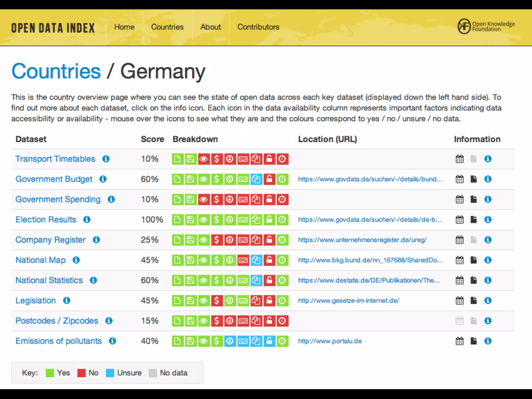Screen dimensions: 532x399
Task: Click blue download icon in Emissions of pollutants row
Action: (x=230, y=341)
